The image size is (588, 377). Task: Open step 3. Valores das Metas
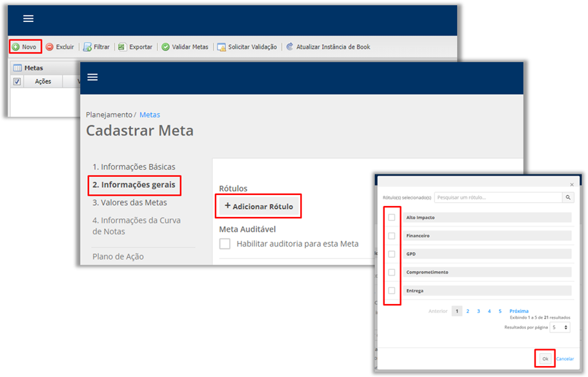[x=129, y=203]
